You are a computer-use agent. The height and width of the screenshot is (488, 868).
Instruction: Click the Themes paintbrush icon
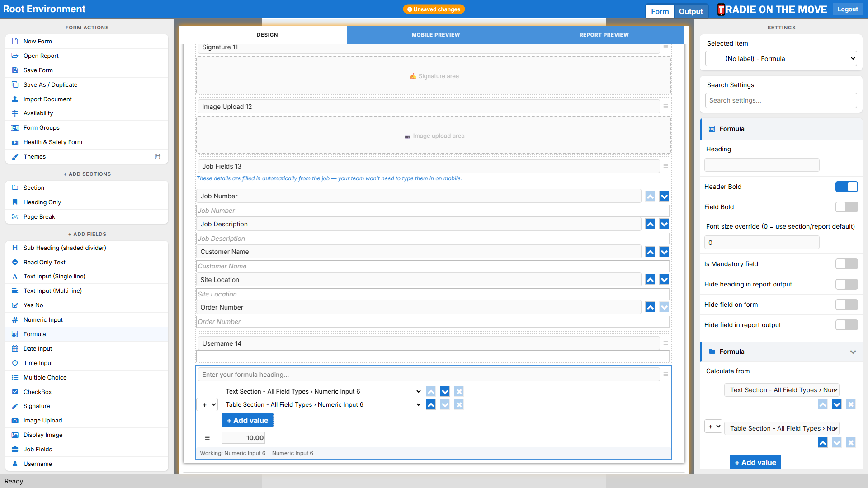[15, 156]
